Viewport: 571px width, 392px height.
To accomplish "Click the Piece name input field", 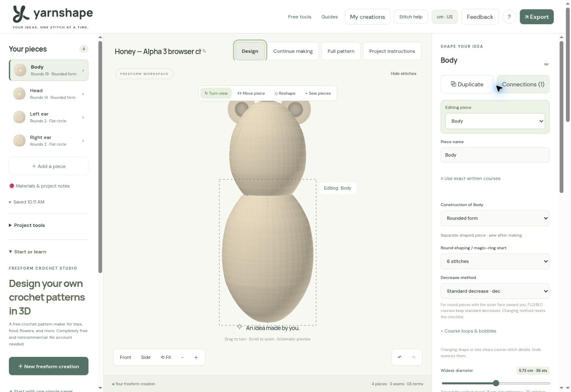I will pos(495,155).
